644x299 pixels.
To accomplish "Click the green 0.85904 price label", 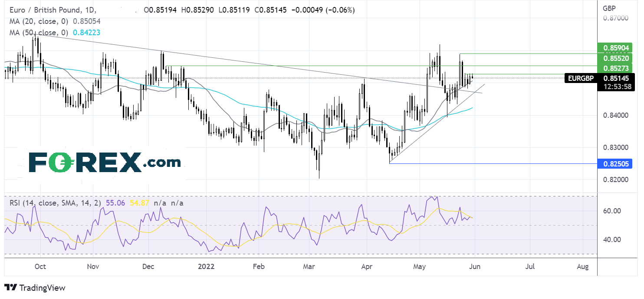I will [x=614, y=48].
